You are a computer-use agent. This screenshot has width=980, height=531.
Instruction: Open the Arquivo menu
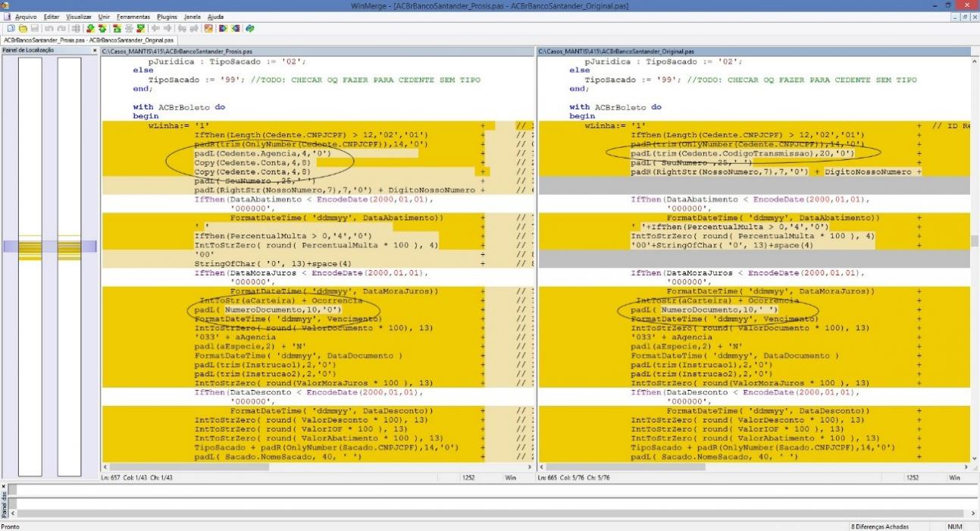27,16
